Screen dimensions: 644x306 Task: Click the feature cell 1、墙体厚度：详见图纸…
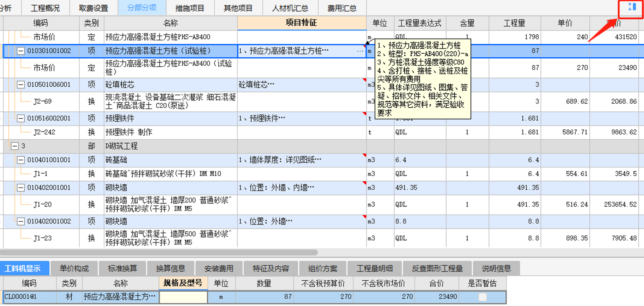[x=302, y=160]
